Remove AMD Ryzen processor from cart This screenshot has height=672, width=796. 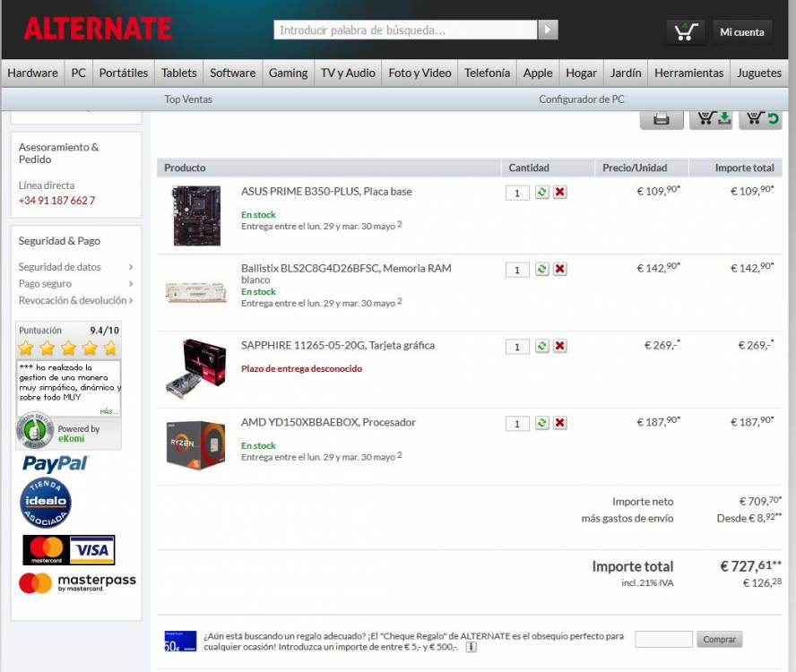pos(560,423)
